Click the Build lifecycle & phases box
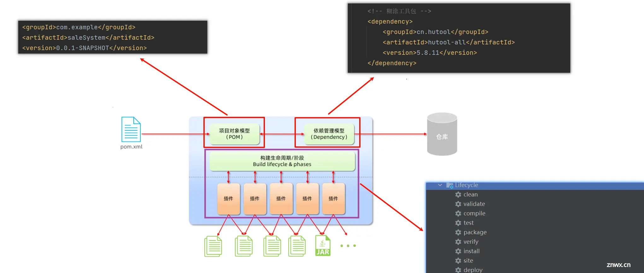644x273 pixels. [282, 161]
